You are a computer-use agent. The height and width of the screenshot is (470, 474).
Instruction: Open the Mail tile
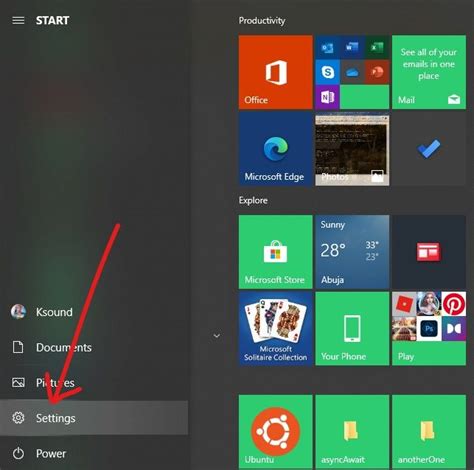click(429, 72)
